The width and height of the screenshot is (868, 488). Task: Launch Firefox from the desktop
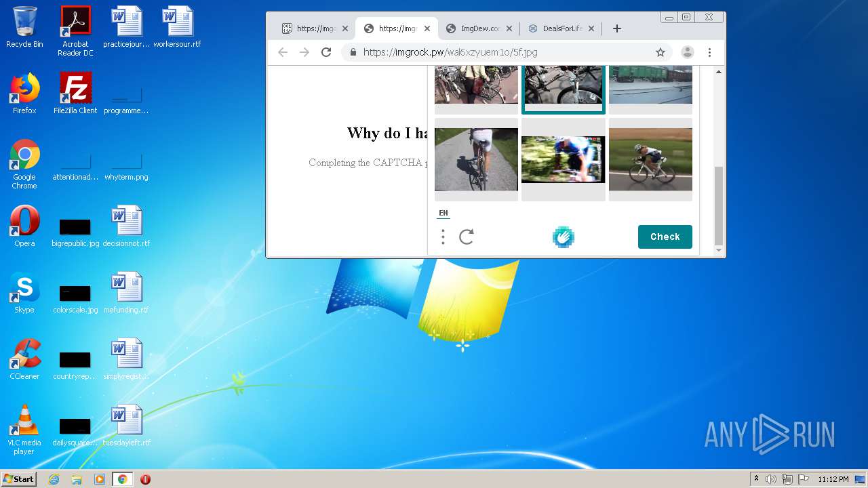[24, 94]
